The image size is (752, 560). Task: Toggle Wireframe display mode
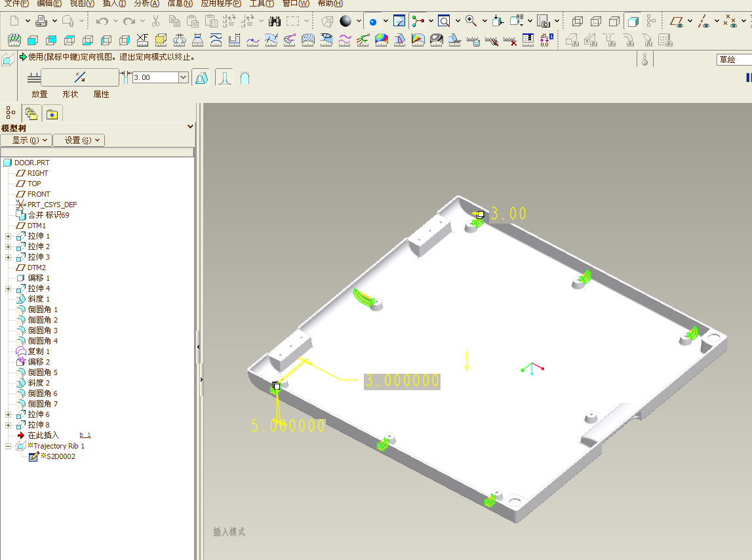[578, 20]
